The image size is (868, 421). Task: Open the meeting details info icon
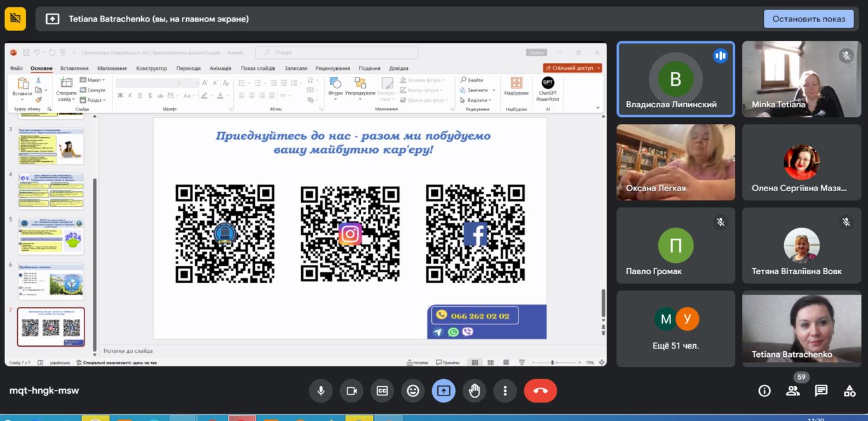pos(764,391)
